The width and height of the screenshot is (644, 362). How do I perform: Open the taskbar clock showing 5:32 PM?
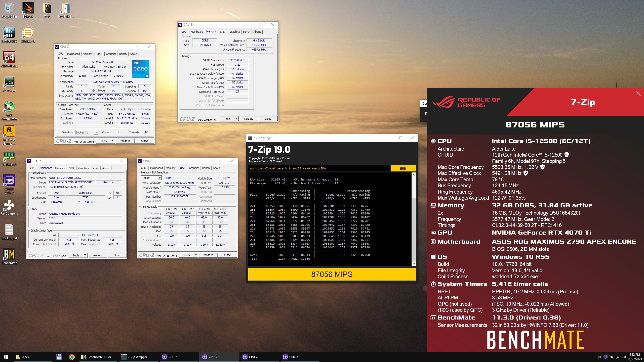pyautogui.click(x=634, y=357)
